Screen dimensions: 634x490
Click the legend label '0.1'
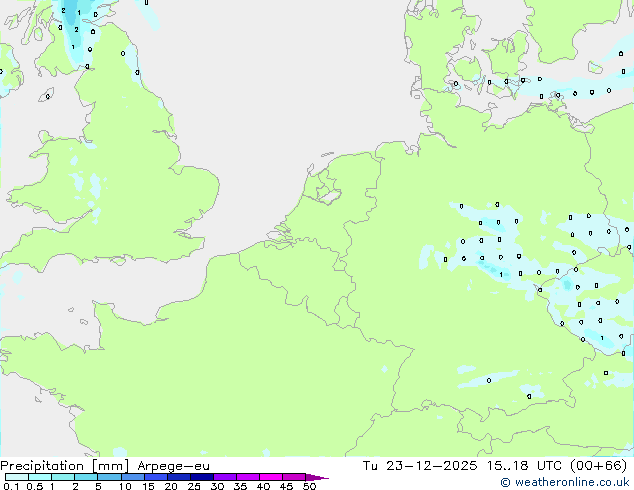[x=11, y=486]
